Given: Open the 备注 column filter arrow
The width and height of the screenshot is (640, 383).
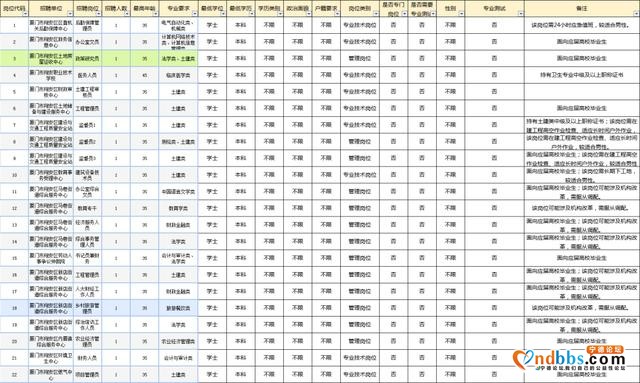Looking at the screenshot, I should pyautogui.click(x=636, y=14).
